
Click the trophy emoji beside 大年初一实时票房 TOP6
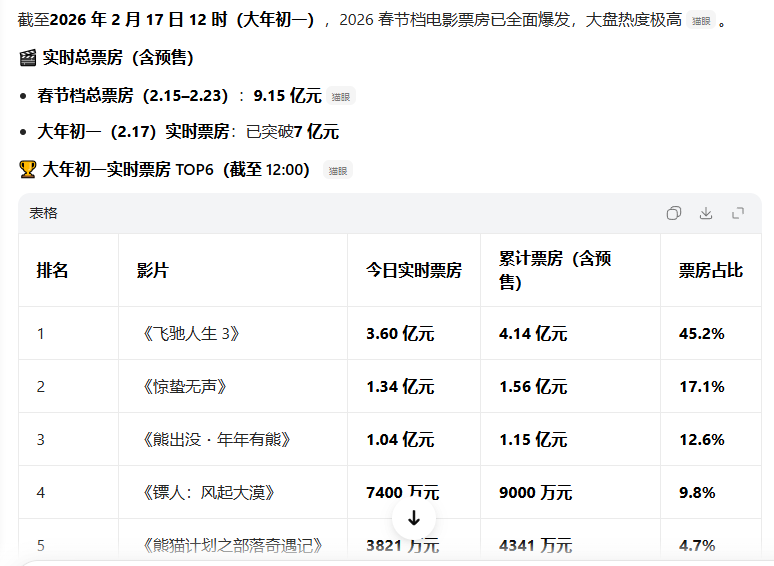point(28,170)
